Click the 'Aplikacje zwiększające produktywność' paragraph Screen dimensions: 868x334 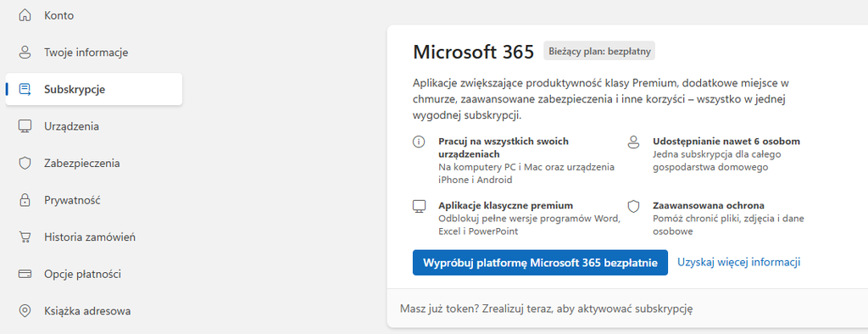coord(601,100)
